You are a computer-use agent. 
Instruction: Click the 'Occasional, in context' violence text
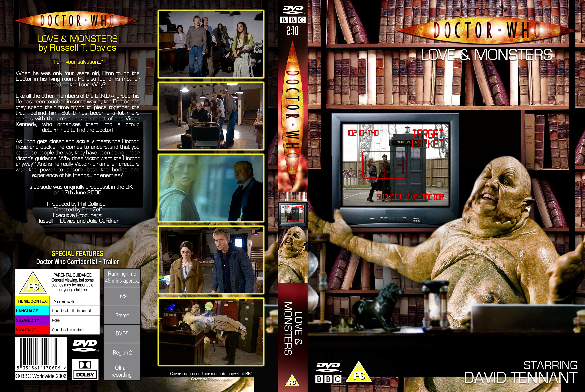pos(67,330)
